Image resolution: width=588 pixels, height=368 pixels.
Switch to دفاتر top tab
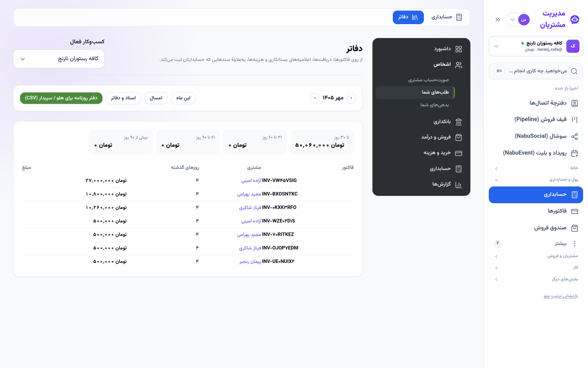[x=408, y=17]
